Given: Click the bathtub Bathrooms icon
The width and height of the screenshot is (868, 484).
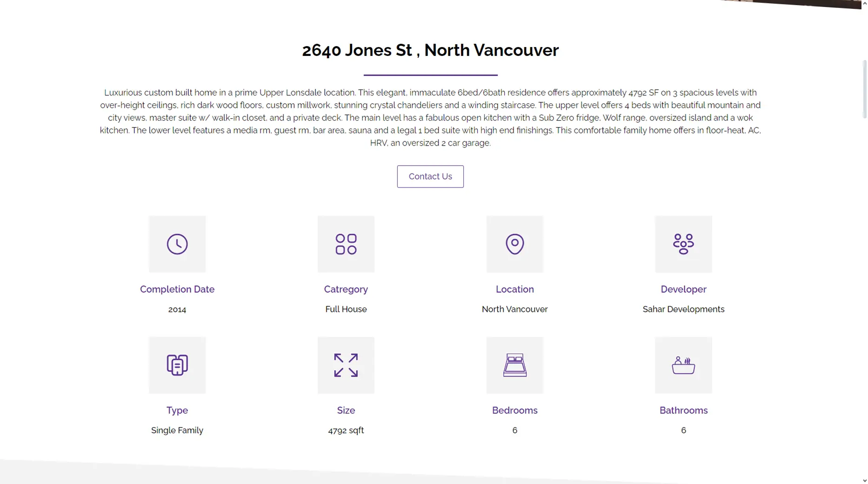Looking at the screenshot, I should (683, 365).
